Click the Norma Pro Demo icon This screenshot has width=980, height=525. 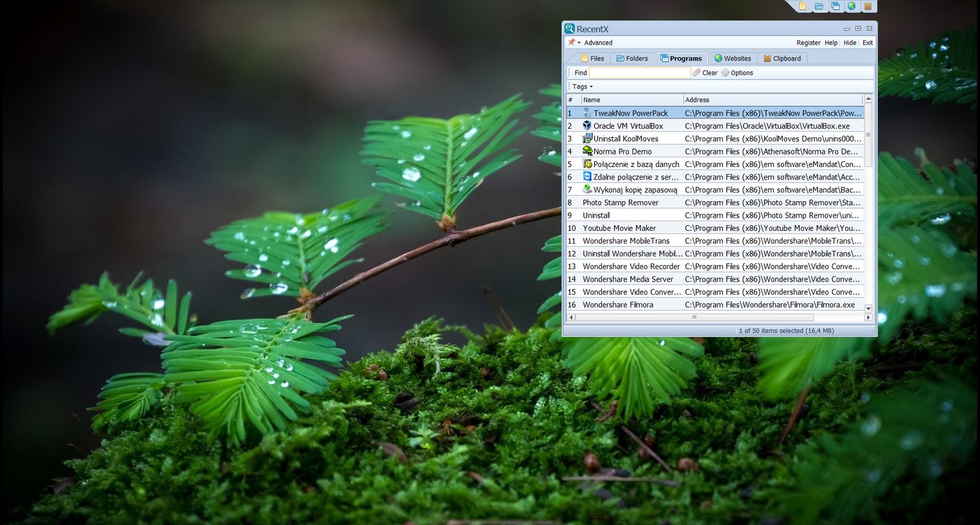point(587,151)
